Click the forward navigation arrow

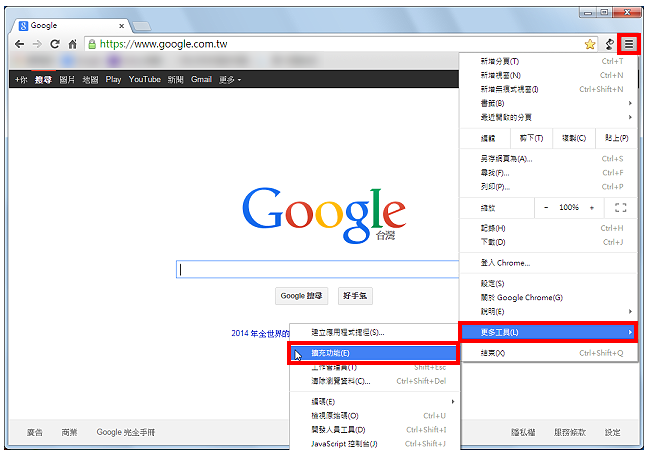[37, 44]
